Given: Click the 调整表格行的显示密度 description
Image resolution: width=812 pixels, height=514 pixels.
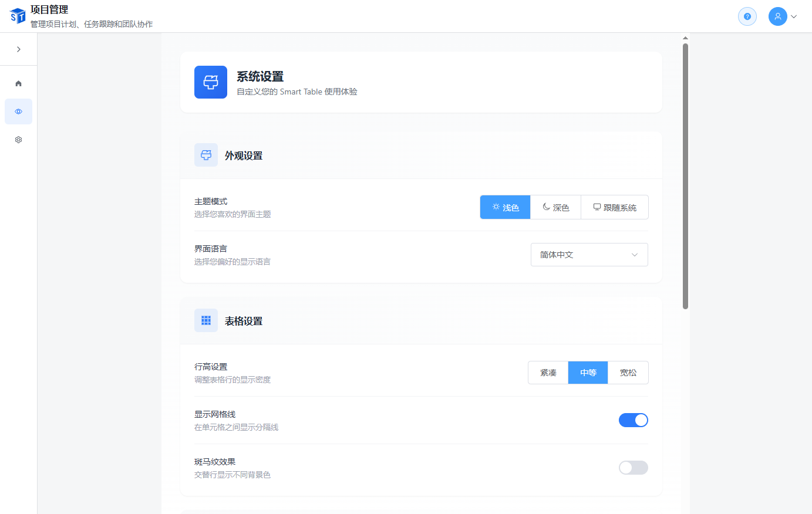Looking at the screenshot, I should tap(233, 380).
